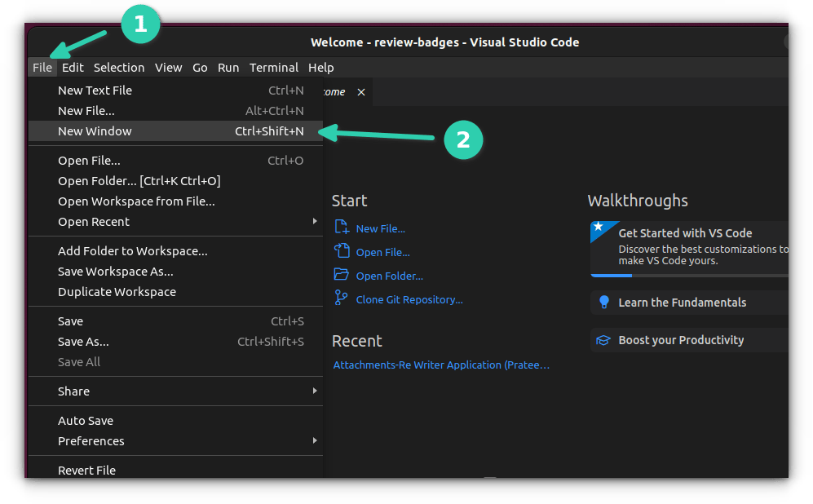Close the Welcome tab with the X
The height and width of the screenshot is (504, 813).
click(x=361, y=92)
